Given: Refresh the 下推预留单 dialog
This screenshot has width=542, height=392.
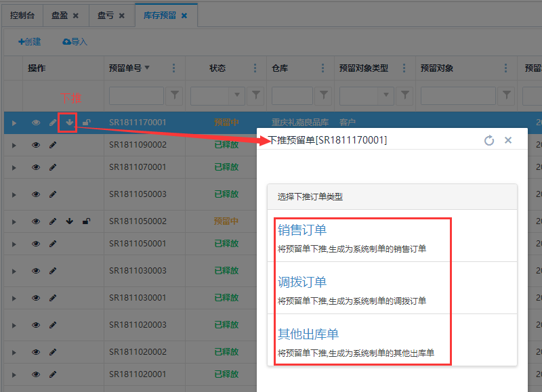Looking at the screenshot, I should click(x=489, y=140).
